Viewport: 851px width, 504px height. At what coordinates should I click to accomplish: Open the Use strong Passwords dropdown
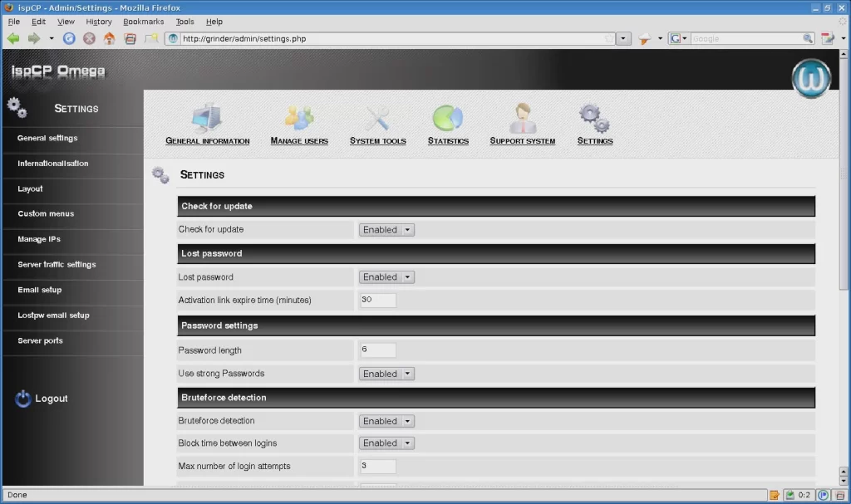[x=386, y=374]
